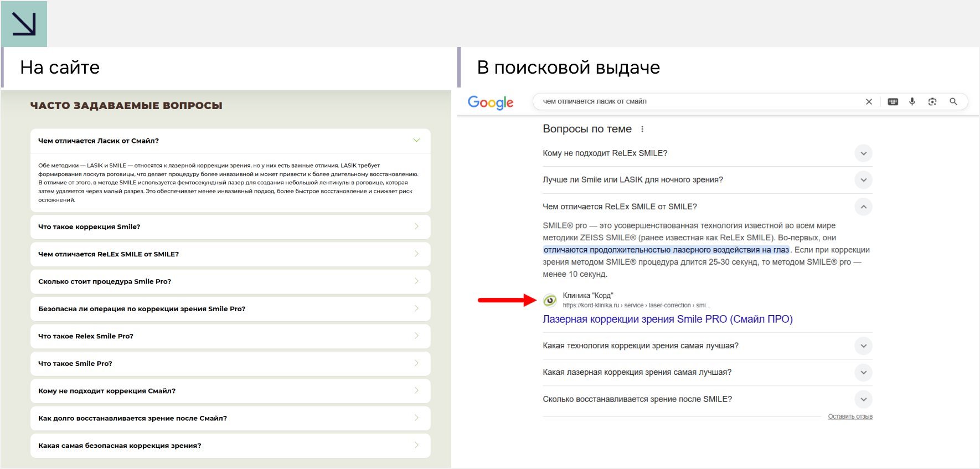Expand 'Кому не подходит коррекция Смайл?'

pyautogui.click(x=230, y=391)
